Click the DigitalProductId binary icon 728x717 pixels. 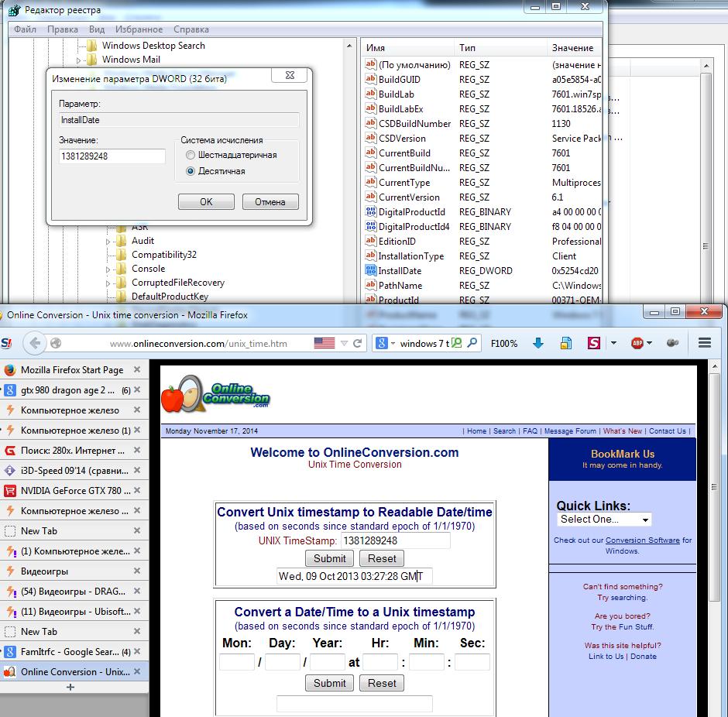click(x=370, y=211)
